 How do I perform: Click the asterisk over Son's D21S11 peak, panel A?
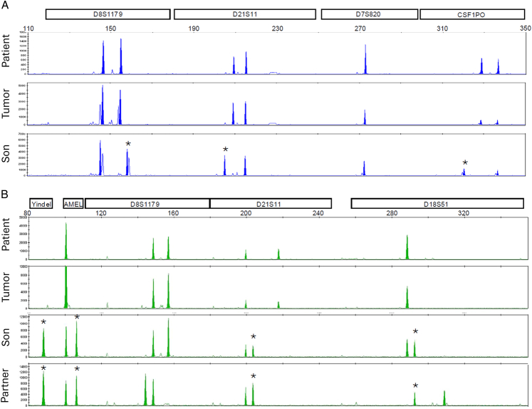226,150
